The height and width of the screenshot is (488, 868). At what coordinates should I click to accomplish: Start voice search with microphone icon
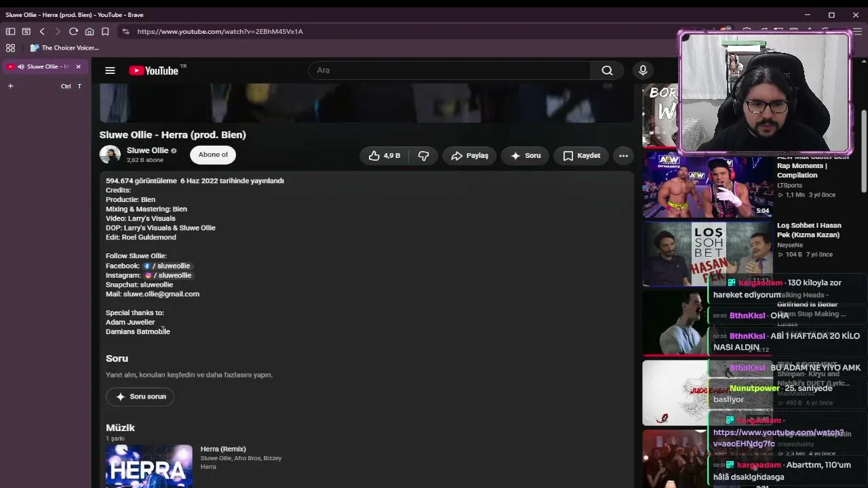[x=643, y=70]
